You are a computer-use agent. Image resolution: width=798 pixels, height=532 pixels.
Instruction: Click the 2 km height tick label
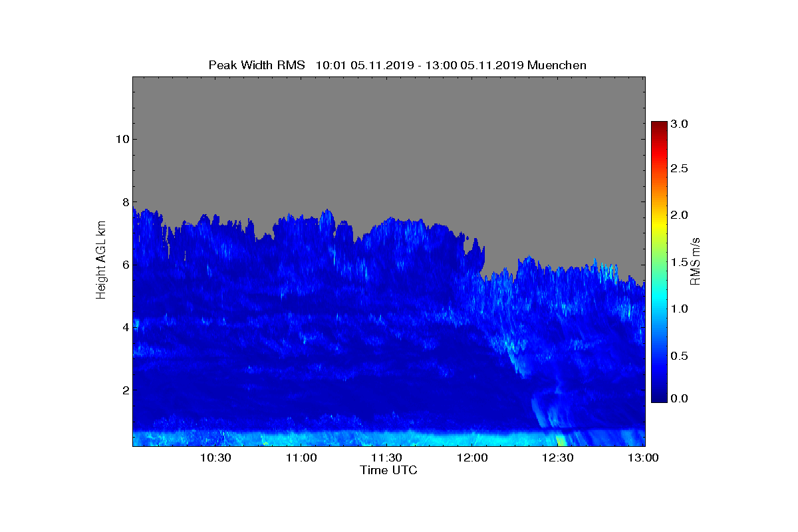[124, 390]
